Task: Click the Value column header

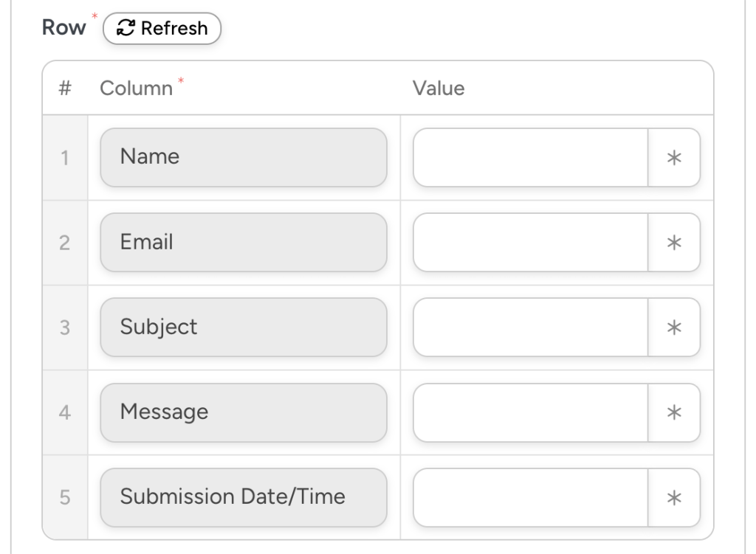Action: [439, 88]
